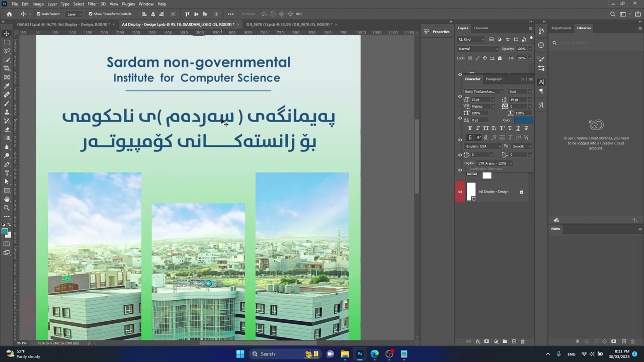The height and width of the screenshot is (362, 644).
Task: Toggle Strikethrough style button
Action: pos(526,128)
